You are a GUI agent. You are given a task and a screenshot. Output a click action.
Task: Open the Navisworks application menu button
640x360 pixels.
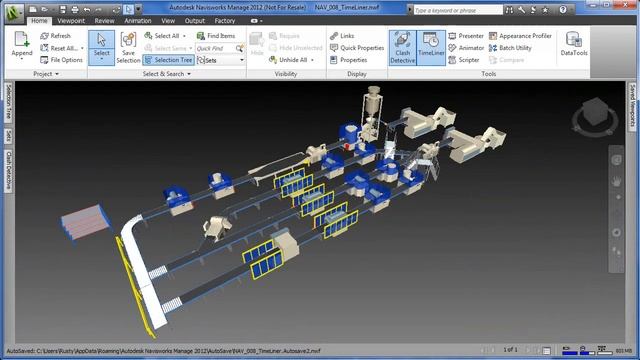(x=14, y=12)
